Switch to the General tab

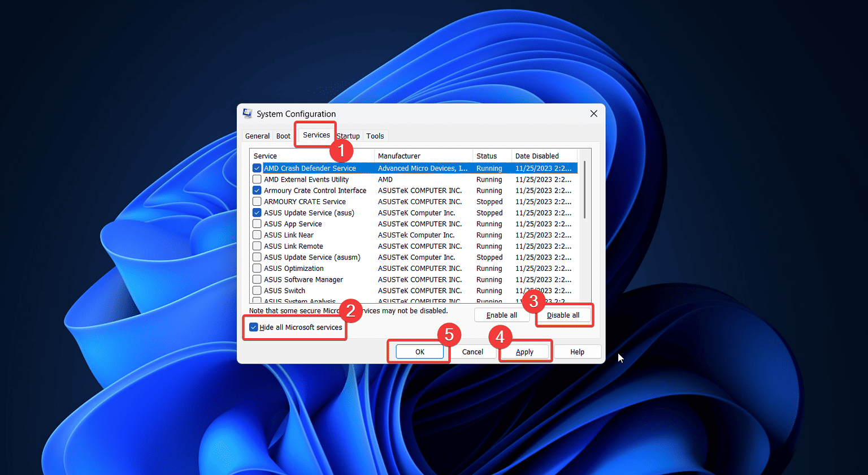tap(258, 136)
